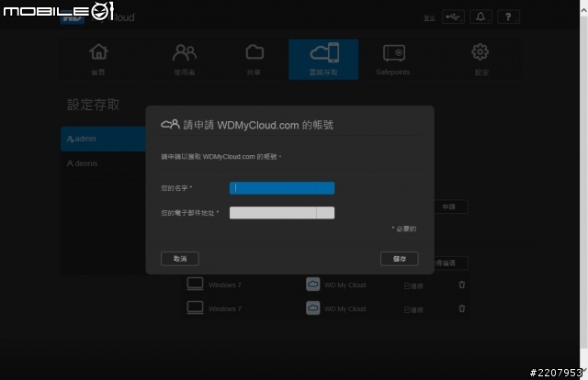Click the second 'WD My Cloud' text
Screen dimensions: 588x380
[345, 309]
